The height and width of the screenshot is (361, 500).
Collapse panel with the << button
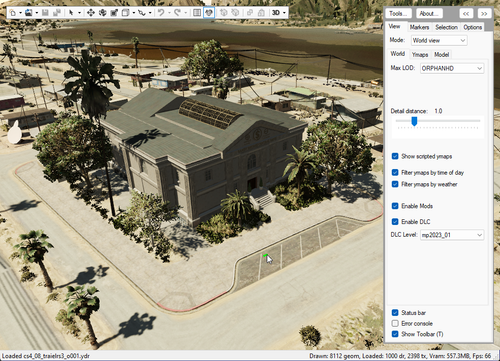click(466, 13)
